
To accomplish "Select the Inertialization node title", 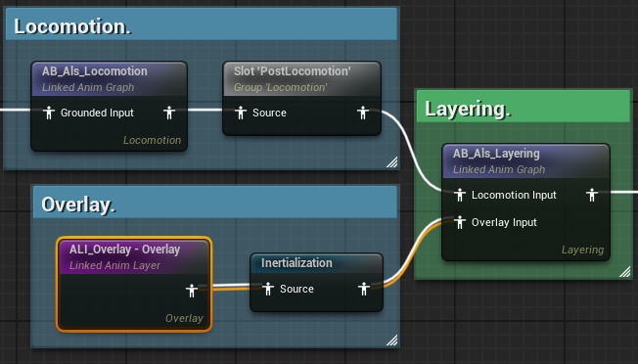I will pyautogui.click(x=296, y=263).
